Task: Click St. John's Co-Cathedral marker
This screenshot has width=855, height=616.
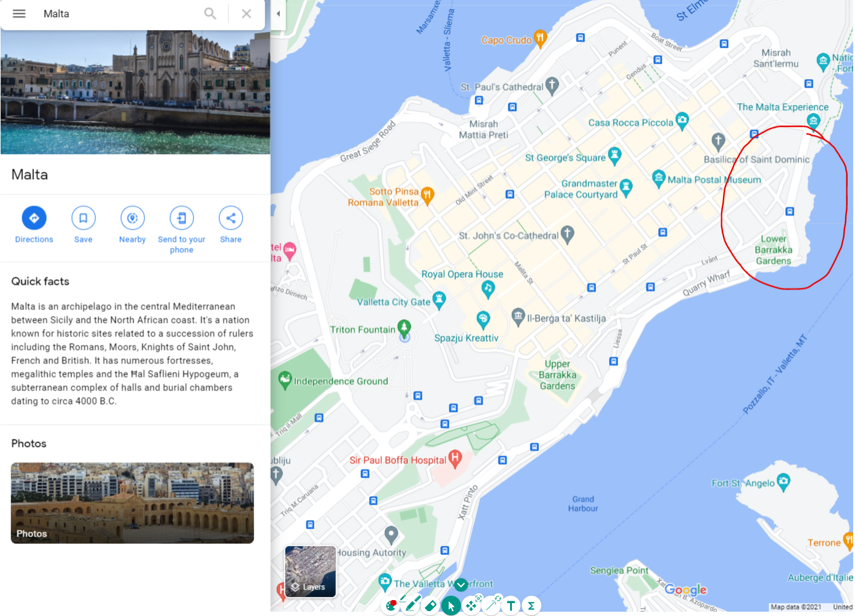Action: [568, 234]
